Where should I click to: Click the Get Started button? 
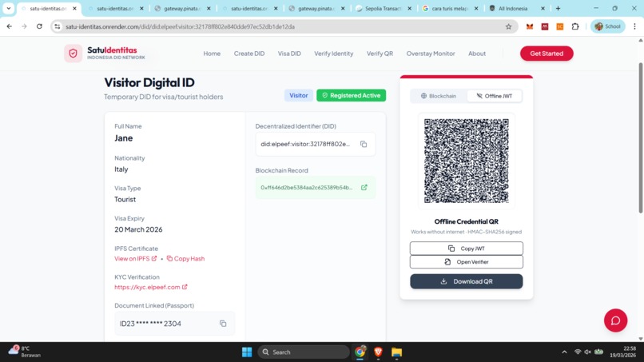(547, 54)
